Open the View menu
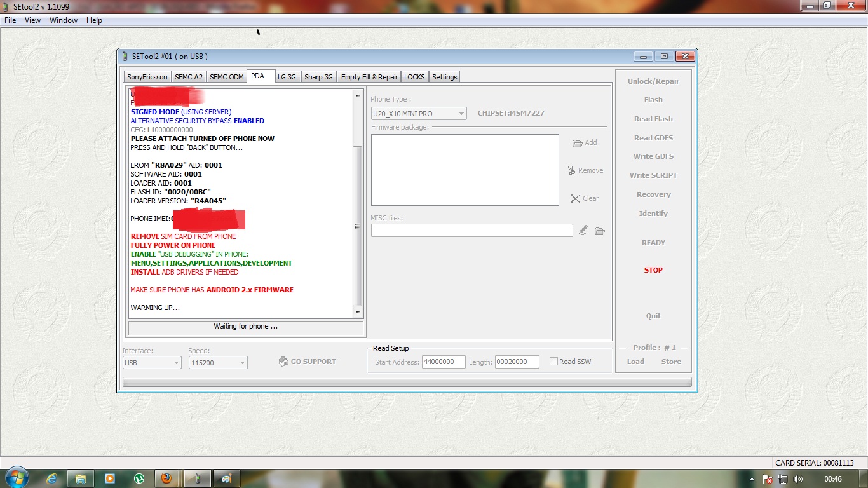This screenshot has width=868, height=488. click(32, 20)
